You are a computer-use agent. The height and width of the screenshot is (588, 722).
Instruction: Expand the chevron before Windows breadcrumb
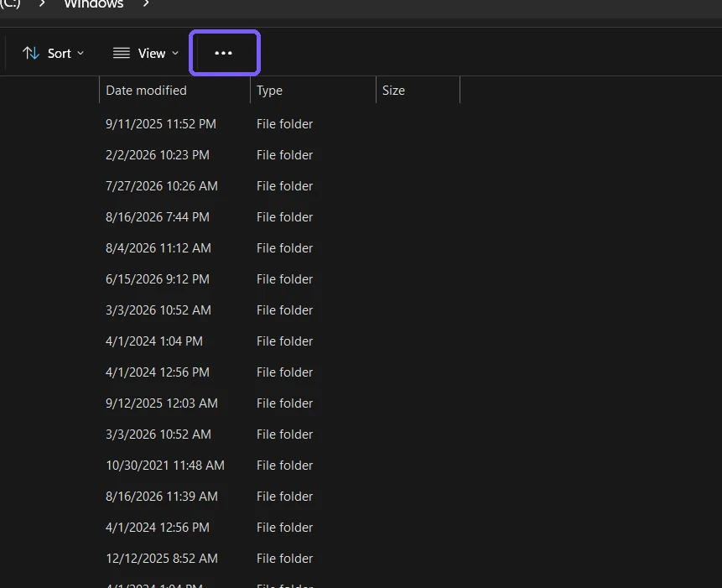(42, 3)
